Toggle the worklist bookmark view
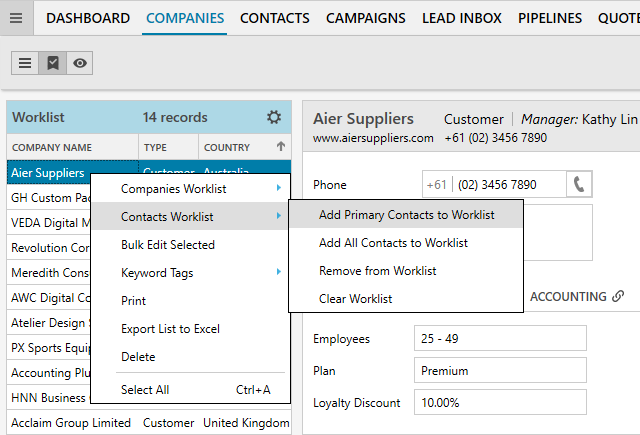The height and width of the screenshot is (435, 640). [53, 62]
